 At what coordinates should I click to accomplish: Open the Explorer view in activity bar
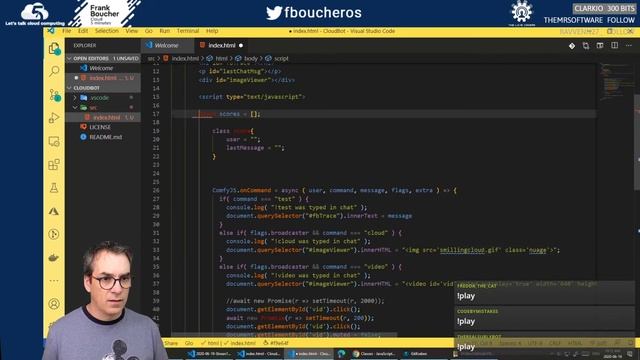[54, 49]
